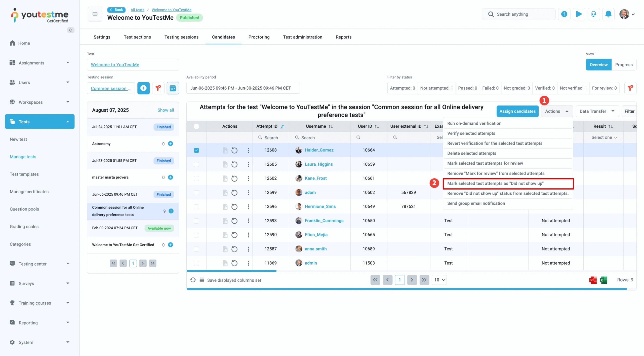Export table to Excel icon
This screenshot has width=644, height=356.
pyautogui.click(x=603, y=280)
